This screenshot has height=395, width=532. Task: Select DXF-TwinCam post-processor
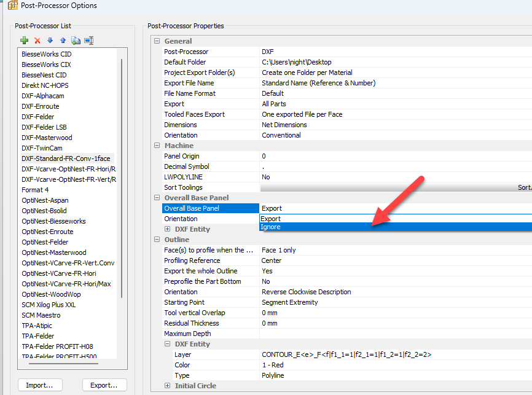click(42, 148)
